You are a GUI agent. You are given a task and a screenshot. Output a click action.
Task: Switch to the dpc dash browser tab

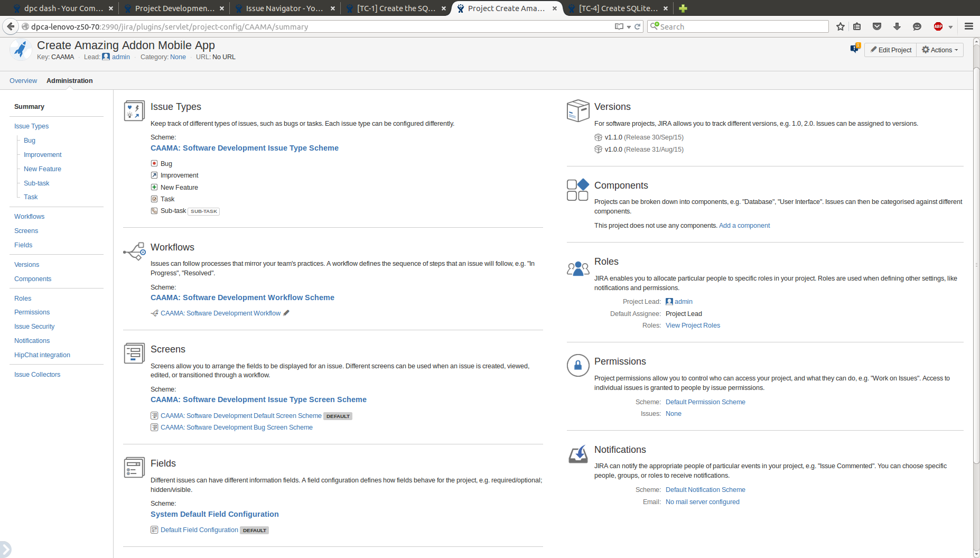[x=63, y=8]
